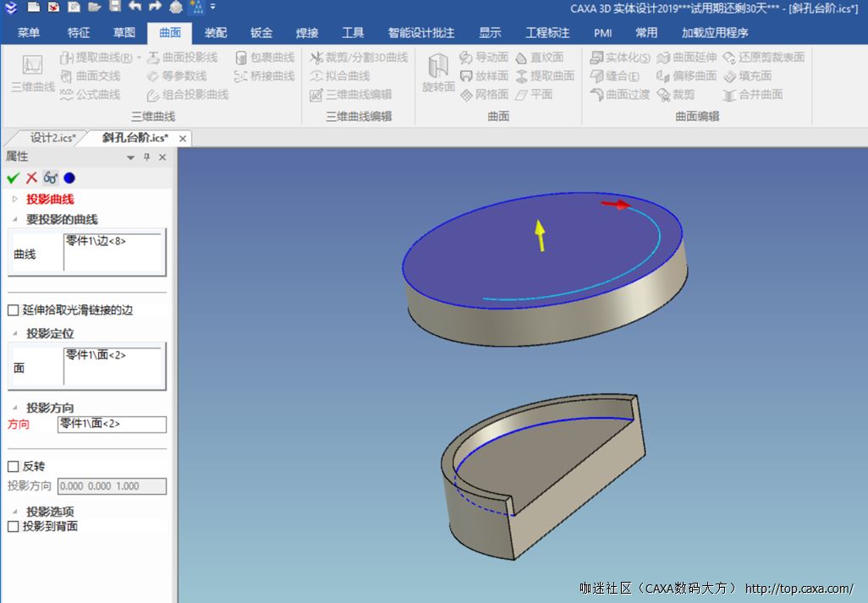
Task: Select 缝合(E) tool
Action: [614, 76]
